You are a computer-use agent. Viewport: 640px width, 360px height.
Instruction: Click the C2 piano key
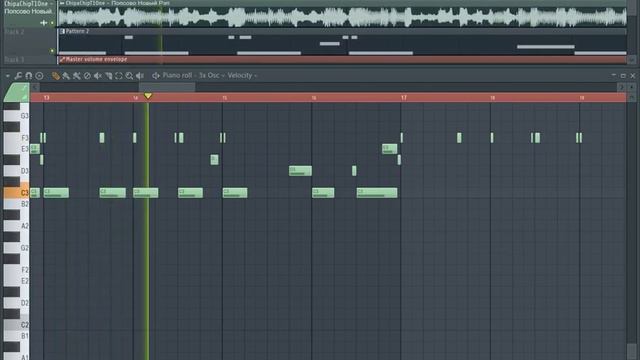pos(16,325)
